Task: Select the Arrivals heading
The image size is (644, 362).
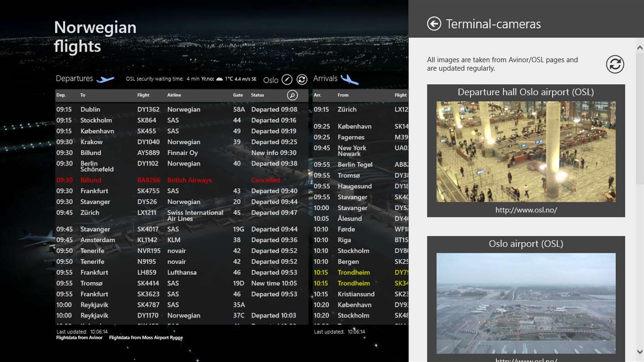Action: (x=325, y=79)
